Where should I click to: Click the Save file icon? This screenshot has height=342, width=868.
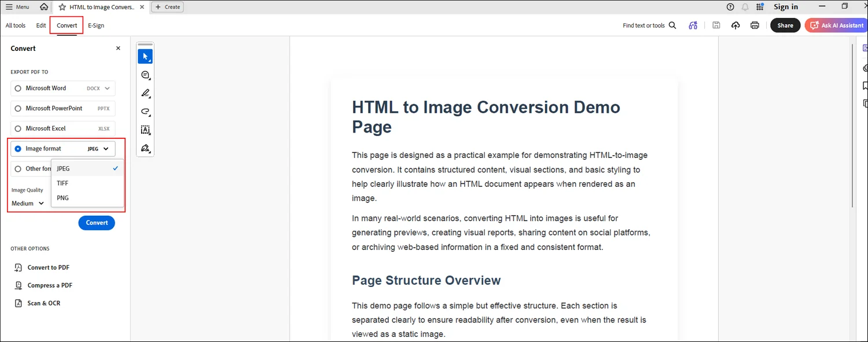(716, 25)
